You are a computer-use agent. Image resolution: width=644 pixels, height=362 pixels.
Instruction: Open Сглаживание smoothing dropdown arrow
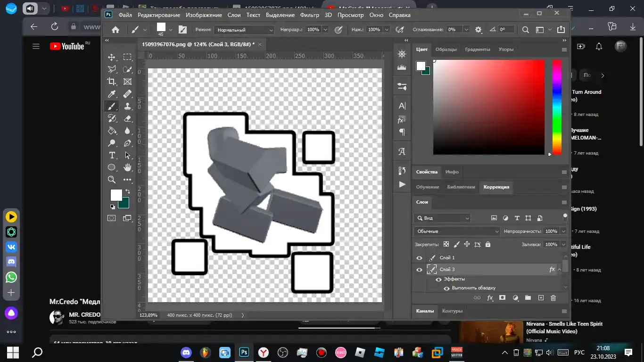(466, 29)
